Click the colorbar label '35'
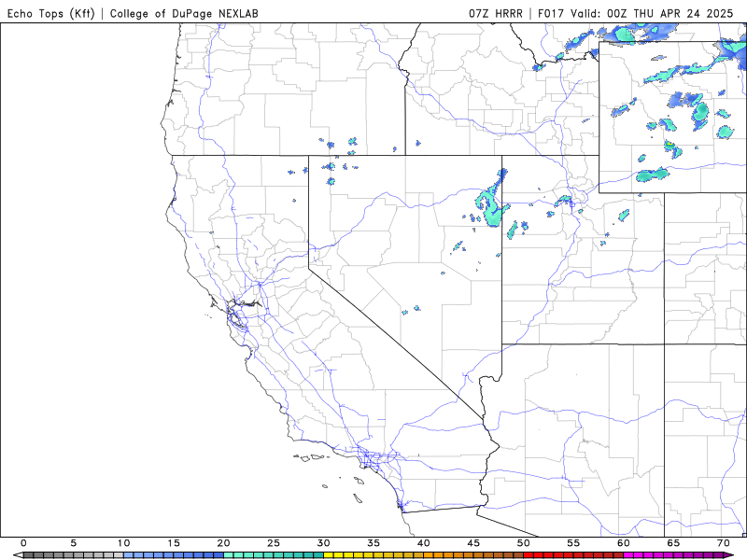Image resolution: width=747 pixels, height=560 pixels. (x=373, y=543)
